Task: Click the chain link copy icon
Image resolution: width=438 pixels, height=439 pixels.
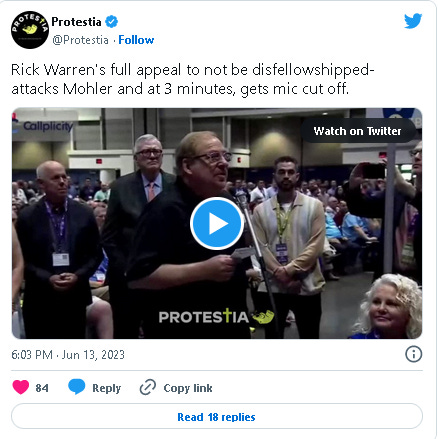Action: point(148,387)
